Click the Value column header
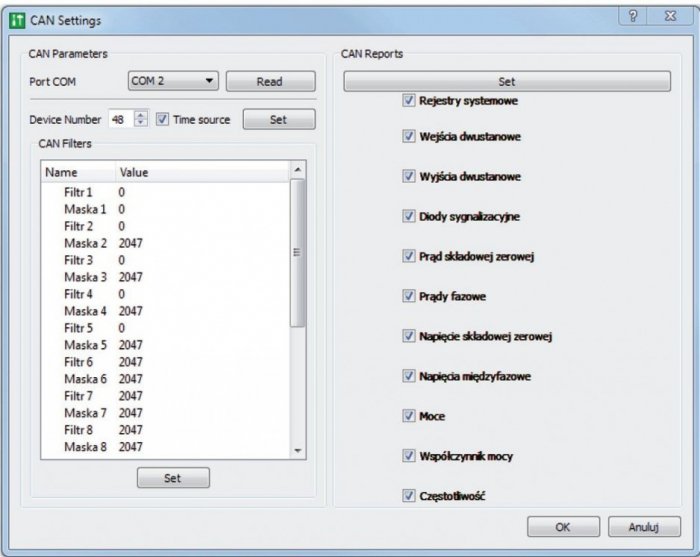700x557 pixels. coord(203,172)
